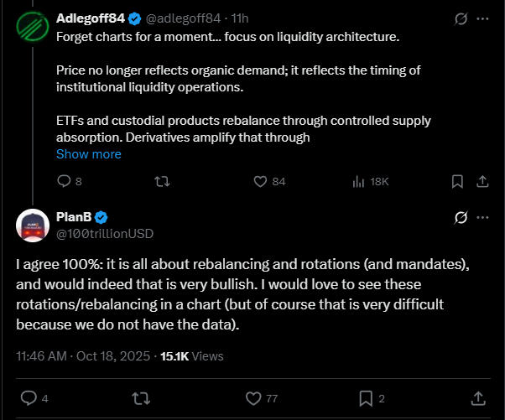Expand the post with Show more
Viewport: 505px width, 420px height.
(88, 154)
